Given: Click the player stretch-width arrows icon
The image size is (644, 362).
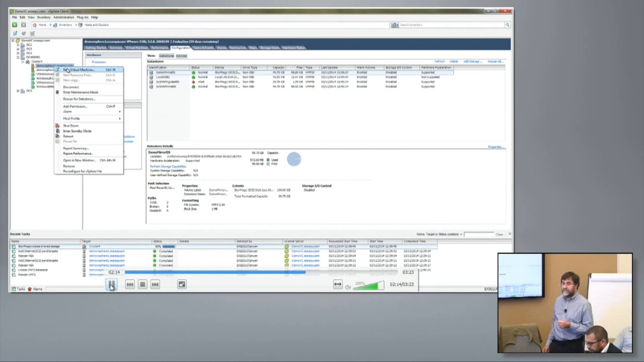Looking at the screenshot, I should click(x=338, y=284).
